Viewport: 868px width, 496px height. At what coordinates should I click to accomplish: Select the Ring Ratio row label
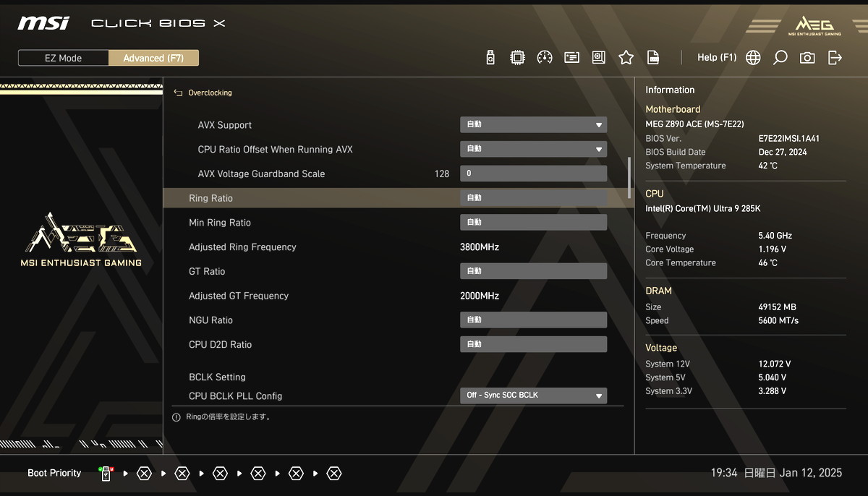point(210,198)
